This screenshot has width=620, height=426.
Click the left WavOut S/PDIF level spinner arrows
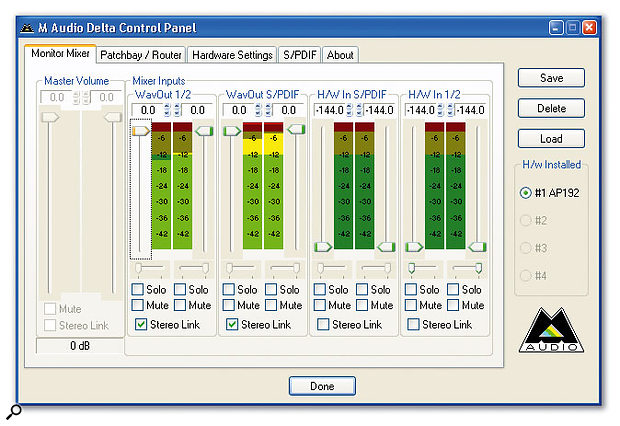click(x=258, y=110)
